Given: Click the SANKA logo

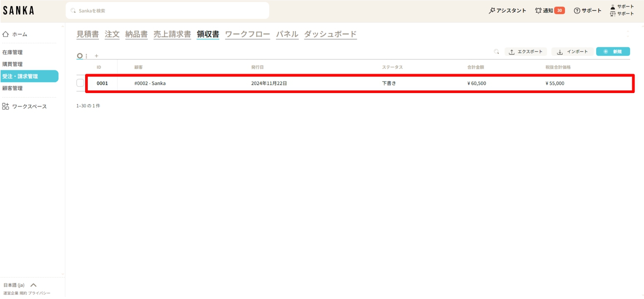Looking at the screenshot, I should pyautogui.click(x=19, y=11).
